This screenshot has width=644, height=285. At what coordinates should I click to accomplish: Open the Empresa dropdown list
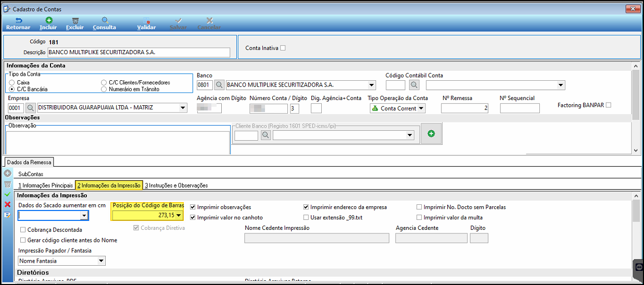[x=182, y=108]
